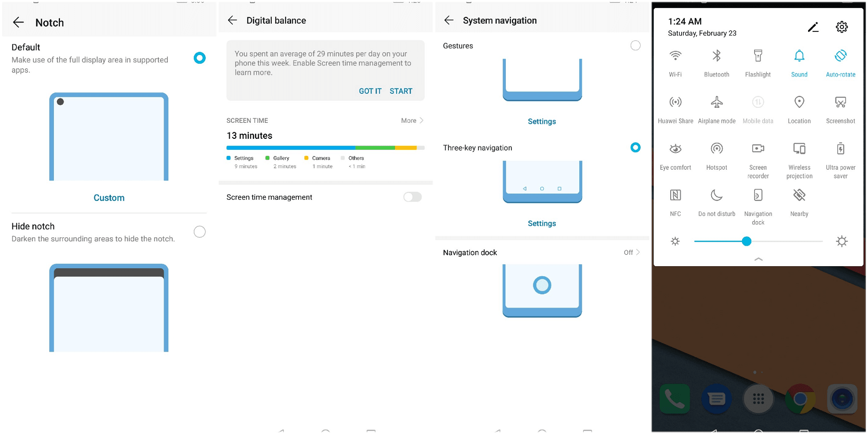Go back from the Notch screen
Viewport: 868px width, 434px height.
pos(18,22)
